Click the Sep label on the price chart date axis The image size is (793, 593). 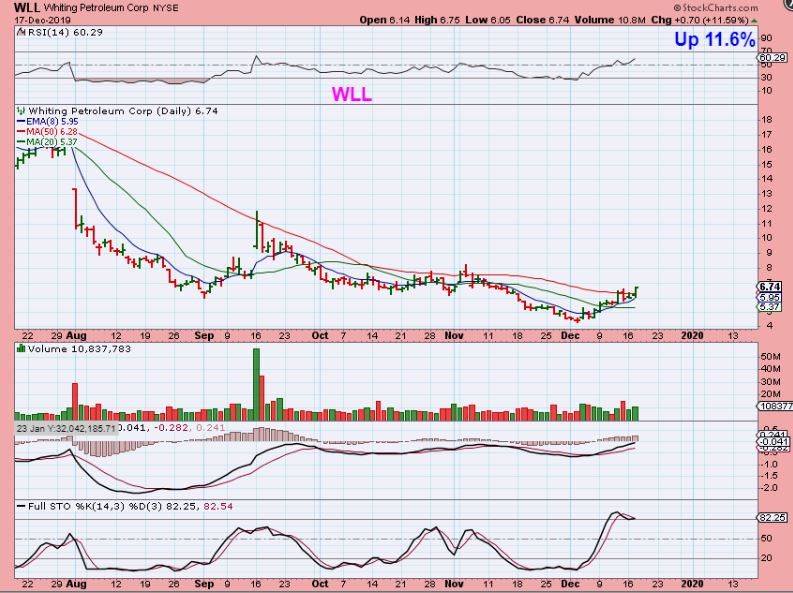coord(204,336)
